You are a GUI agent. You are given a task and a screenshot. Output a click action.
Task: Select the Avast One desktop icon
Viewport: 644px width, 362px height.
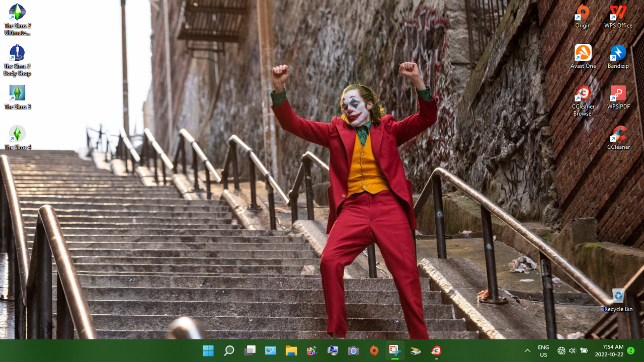pyautogui.click(x=583, y=56)
